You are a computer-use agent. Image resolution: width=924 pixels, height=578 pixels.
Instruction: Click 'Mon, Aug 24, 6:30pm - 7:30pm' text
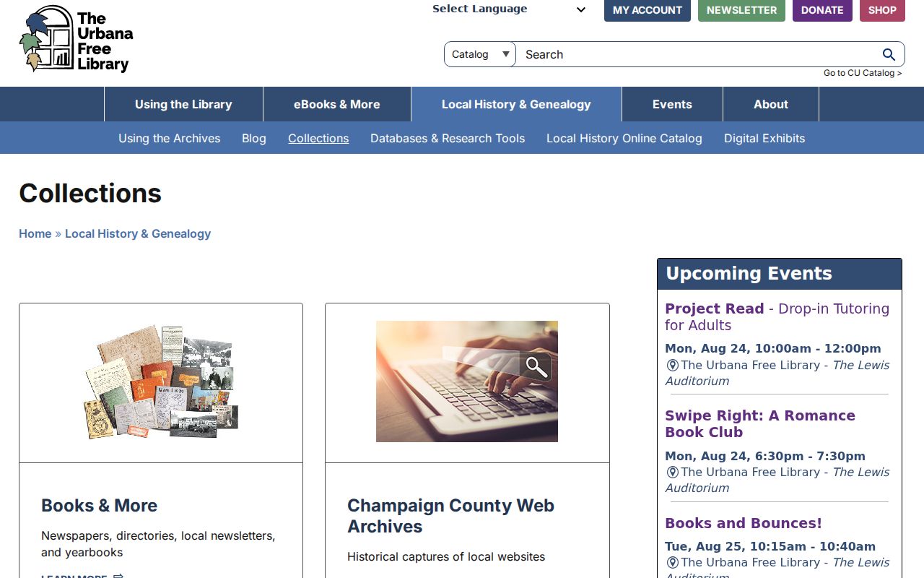[x=765, y=456]
